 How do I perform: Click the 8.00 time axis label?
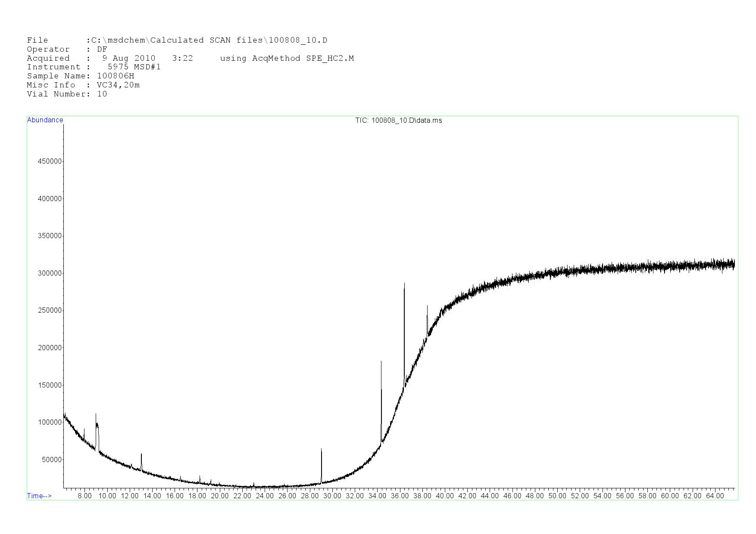point(84,496)
